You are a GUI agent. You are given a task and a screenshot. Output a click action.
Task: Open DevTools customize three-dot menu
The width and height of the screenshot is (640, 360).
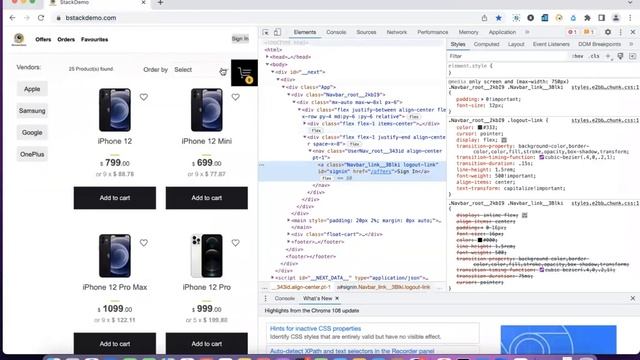(621, 32)
